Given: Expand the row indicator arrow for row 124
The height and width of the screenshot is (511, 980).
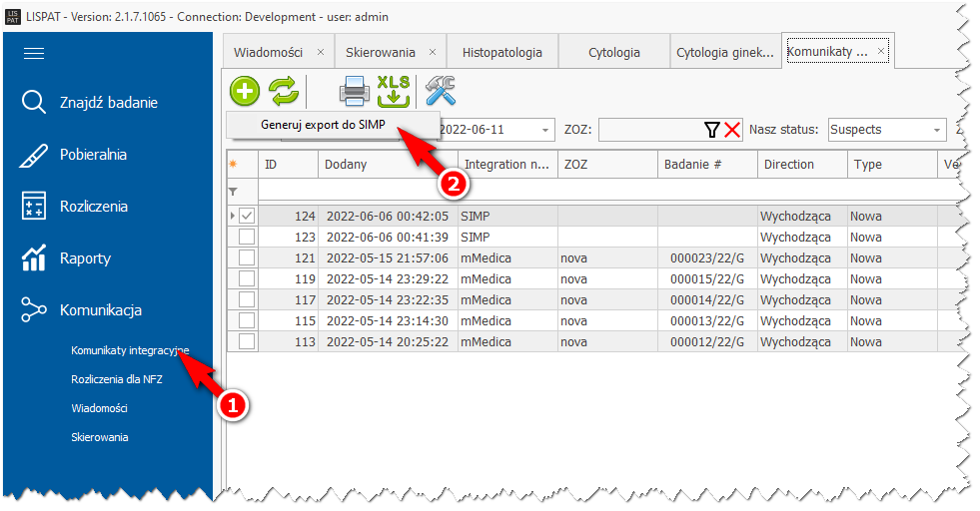Looking at the screenshot, I should (x=233, y=216).
